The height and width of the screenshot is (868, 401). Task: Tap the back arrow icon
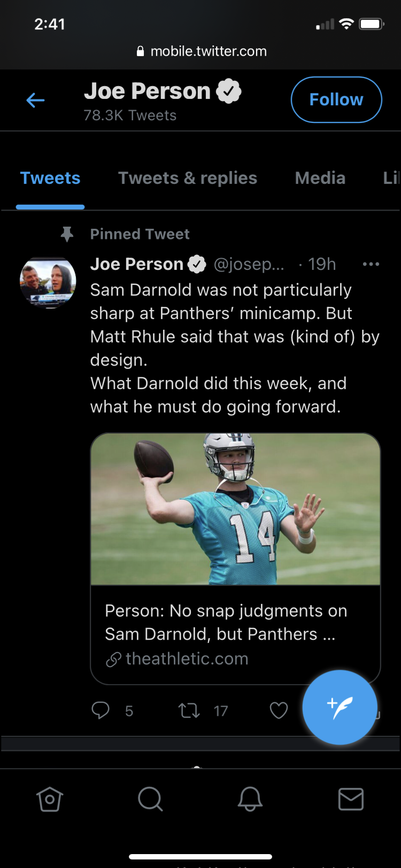point(35,100)
